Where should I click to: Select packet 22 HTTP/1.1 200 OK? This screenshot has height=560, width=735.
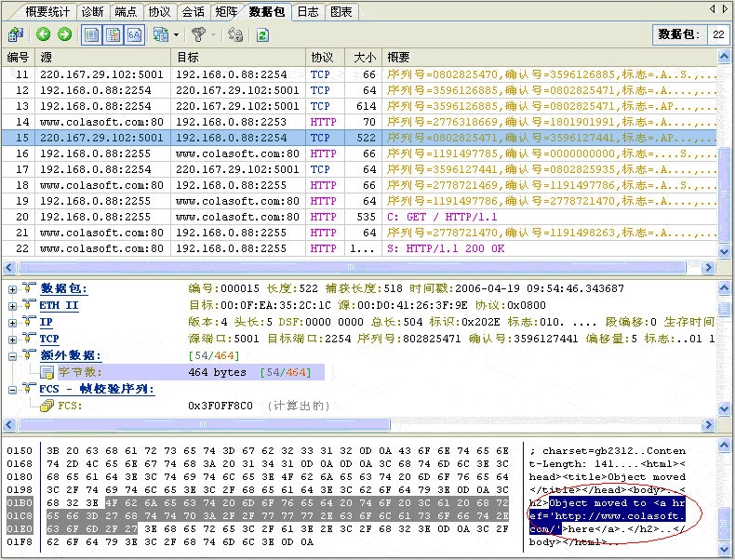pyautogui.click(x=359, y=248)
